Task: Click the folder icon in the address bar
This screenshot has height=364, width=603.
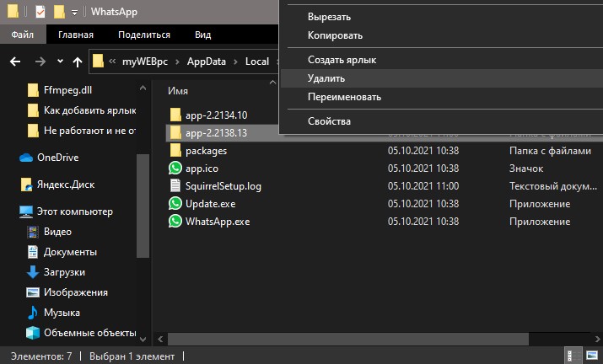Action: [98, 62]
